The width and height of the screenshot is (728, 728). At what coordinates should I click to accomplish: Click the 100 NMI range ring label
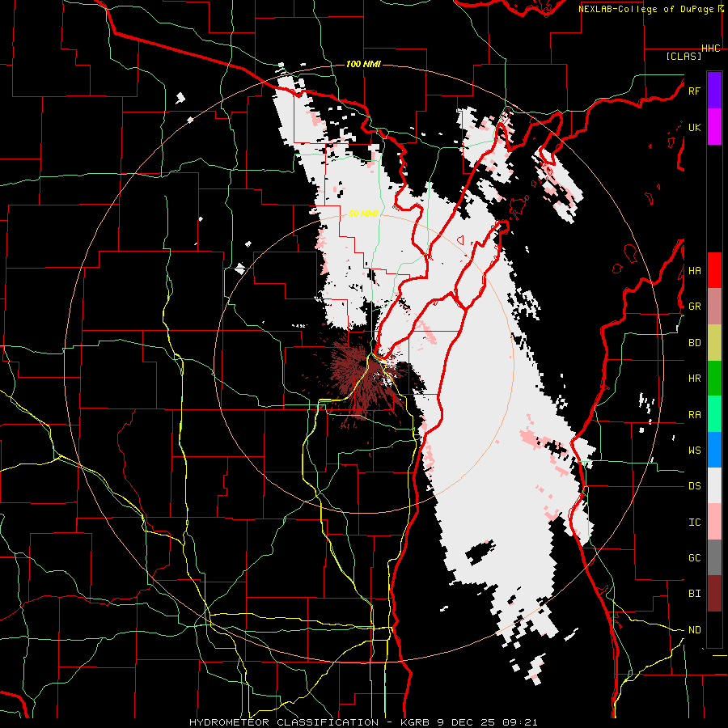pyautogui.click(x=363, y=64)
